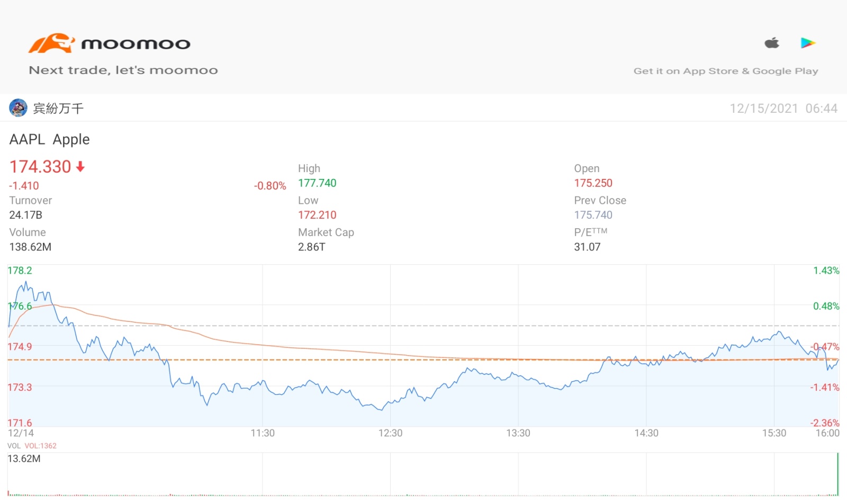
Task: Click the 12/14 date label on chart
Action: pos(21,433)
